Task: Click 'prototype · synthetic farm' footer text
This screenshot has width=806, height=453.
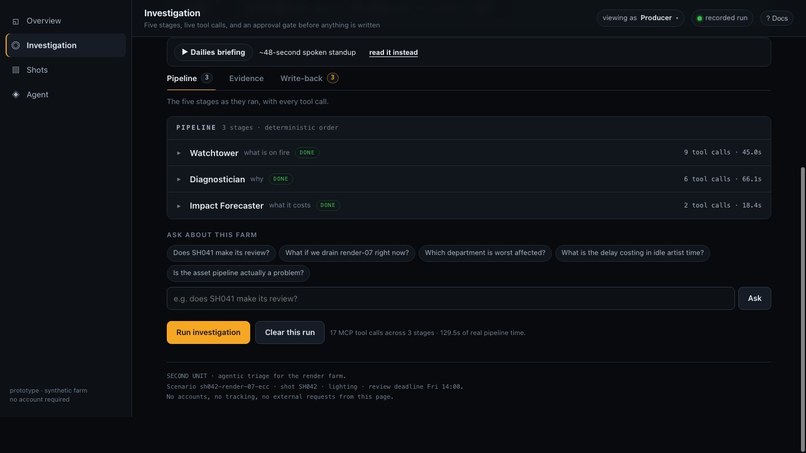Action: pyautogui.click(x=48, y=391)
